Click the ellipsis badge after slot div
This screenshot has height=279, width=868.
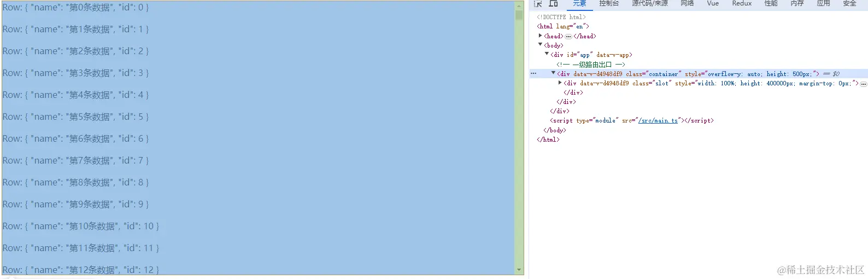coord(864,84)
